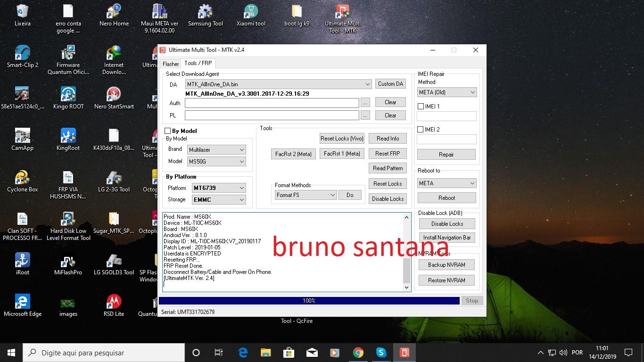Tick the IMEI 1 checkbox
This screenshot has height=362, width=644.
421,107
